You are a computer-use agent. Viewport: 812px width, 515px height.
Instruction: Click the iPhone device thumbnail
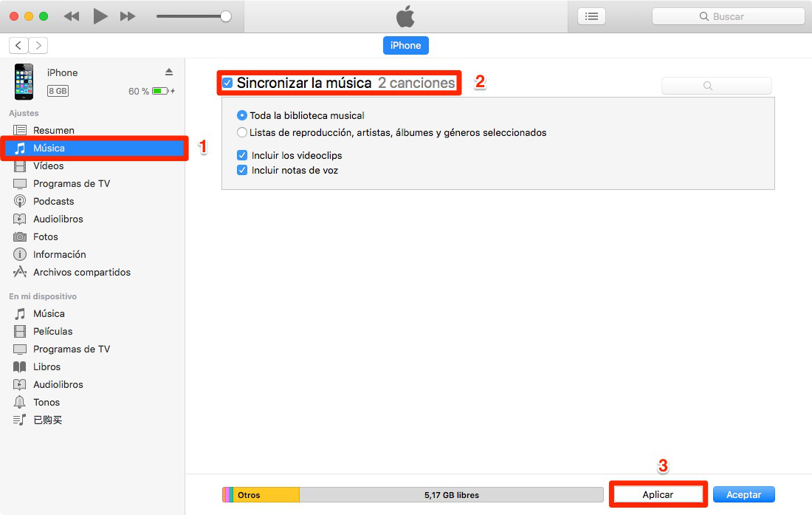click(x=24, y=82)
